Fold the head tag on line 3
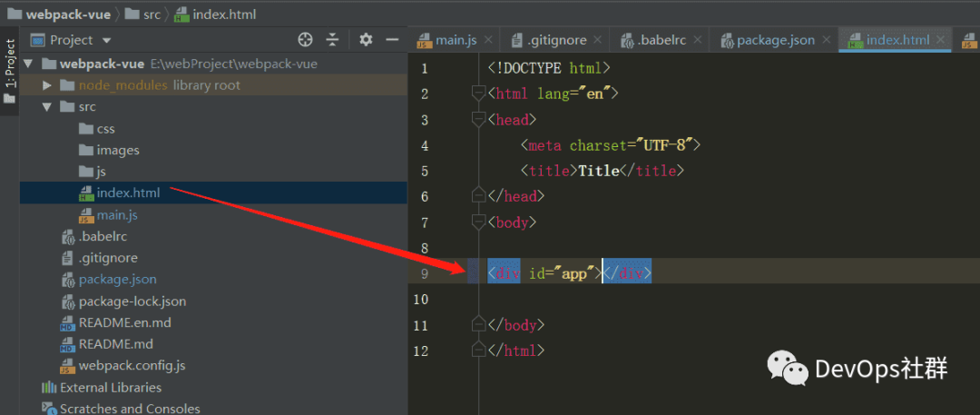 click(x=478, y=120)
